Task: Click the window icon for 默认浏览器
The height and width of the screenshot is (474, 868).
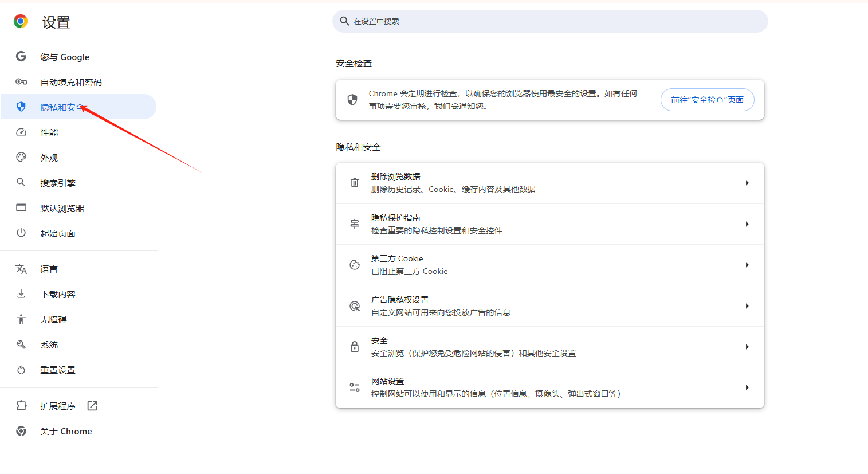Action: [x=21, y=207]
